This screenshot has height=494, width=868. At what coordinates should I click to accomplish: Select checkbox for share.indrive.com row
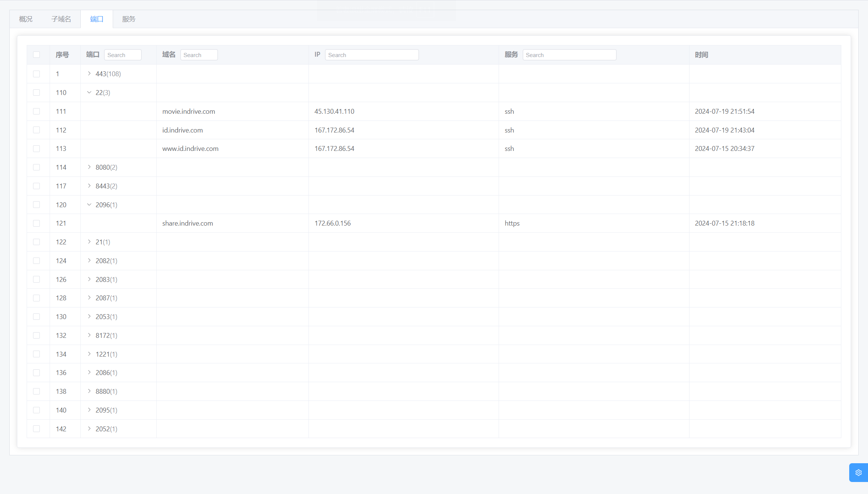pyautogui.click(x=36, y=223)
